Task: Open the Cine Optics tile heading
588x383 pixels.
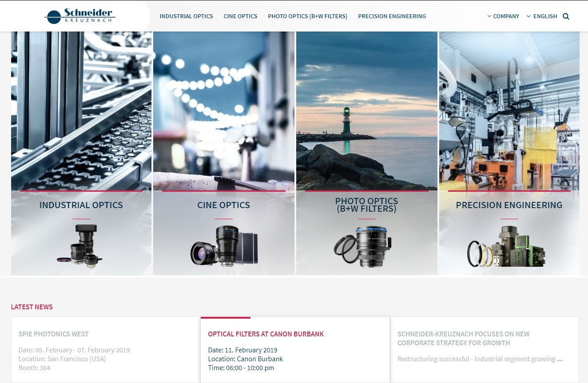Action: pos(224,205)
